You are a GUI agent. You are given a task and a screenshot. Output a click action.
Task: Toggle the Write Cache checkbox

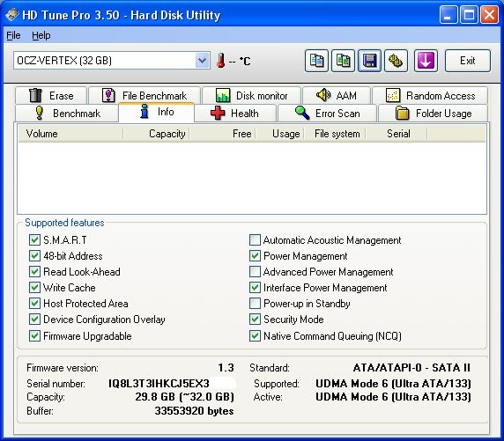point(34,288)
